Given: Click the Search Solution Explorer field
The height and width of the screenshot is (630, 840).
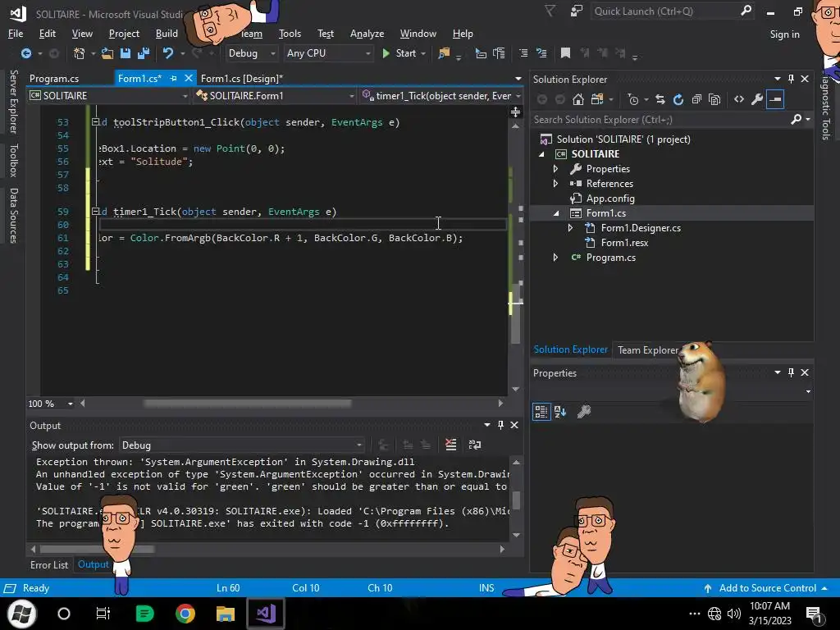Looking at the screenshot, I should click(x=660, y=120).
